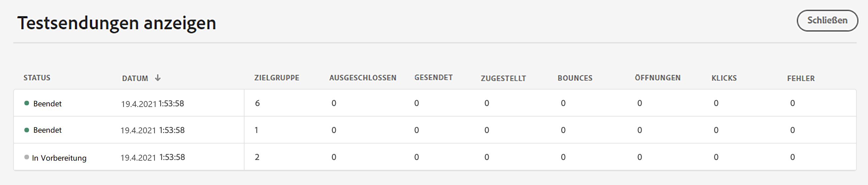Click the Bounces column header
This screenshot has width=868, height=185.
click(575, 78)
